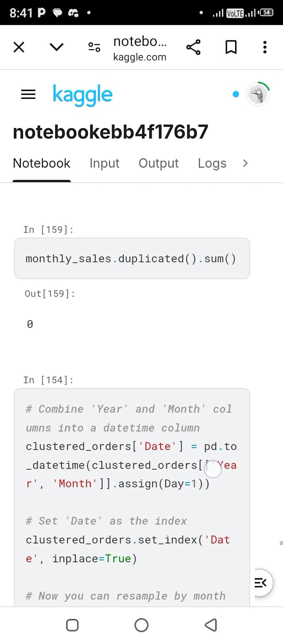Click the Kaggle logo

pyautogui.click(x=82, y=94)
